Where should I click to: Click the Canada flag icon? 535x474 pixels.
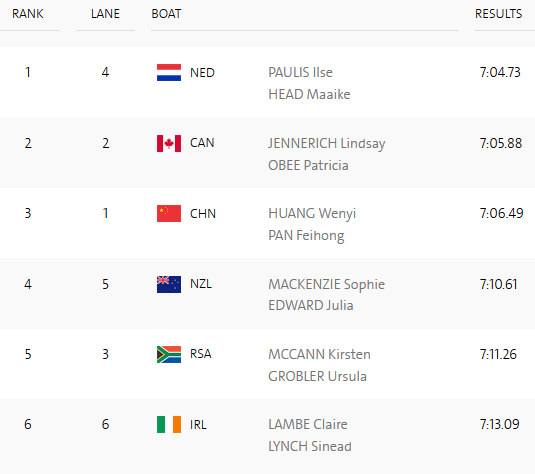click(169, 143)
